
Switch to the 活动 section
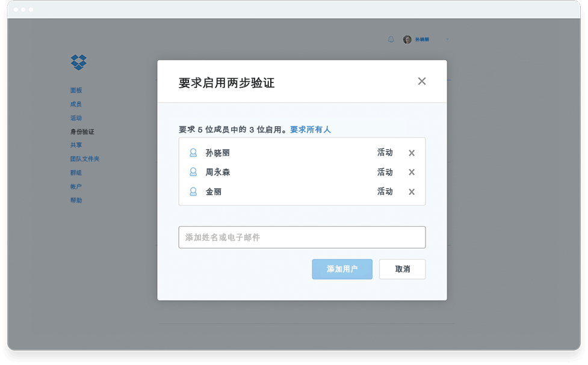pos(76,118)
